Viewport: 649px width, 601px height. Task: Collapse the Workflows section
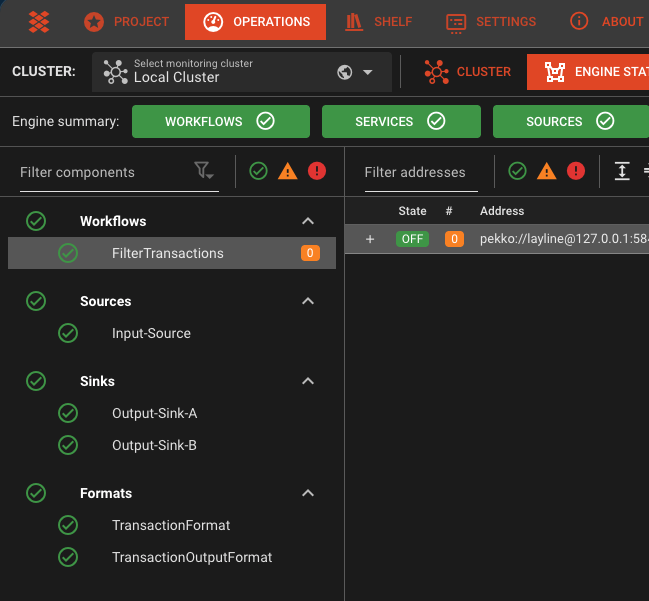tap(308, 221)
